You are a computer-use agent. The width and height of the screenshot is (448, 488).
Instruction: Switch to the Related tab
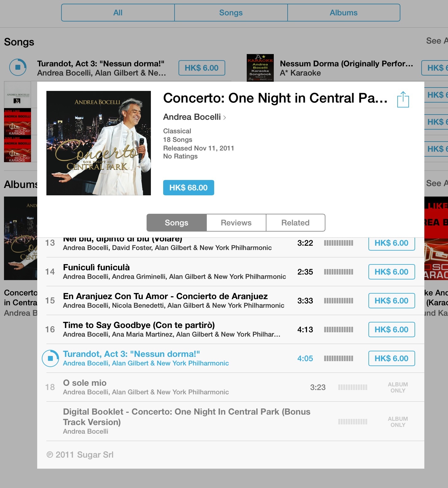coord(295,223)
